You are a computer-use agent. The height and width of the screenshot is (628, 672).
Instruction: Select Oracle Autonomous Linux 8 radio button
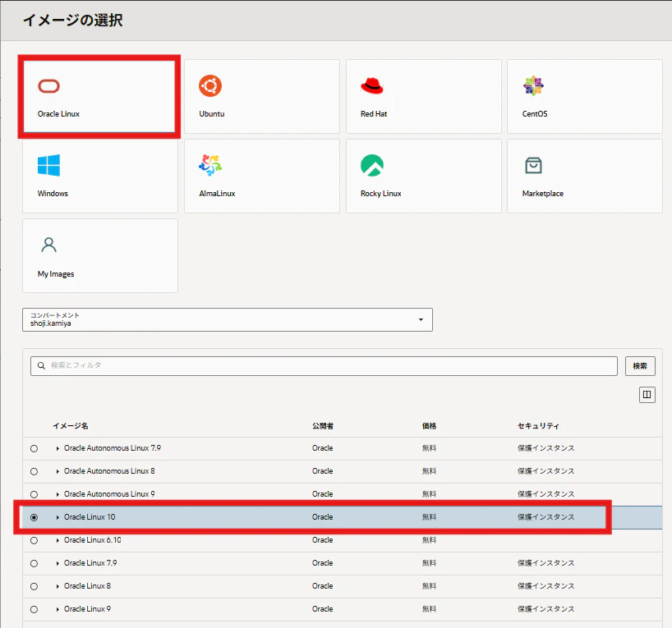coord(35,472)
